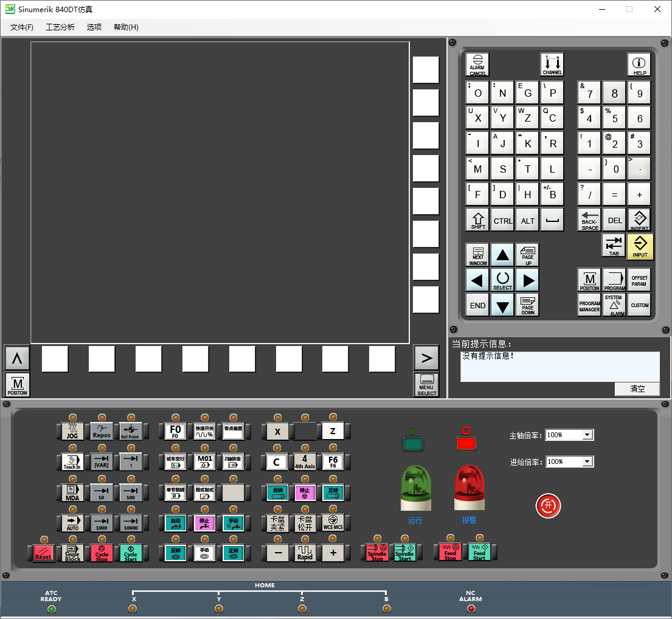Screen dimensions: 672x619
Task: Toggle JOG mode on
Action: (72, 431)
